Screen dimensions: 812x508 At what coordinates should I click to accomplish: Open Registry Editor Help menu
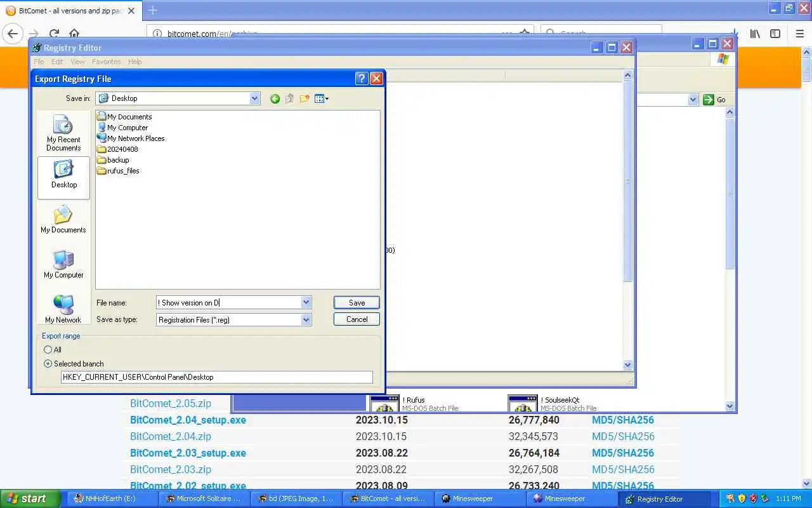pyautogui.click(x=134, y=62)
